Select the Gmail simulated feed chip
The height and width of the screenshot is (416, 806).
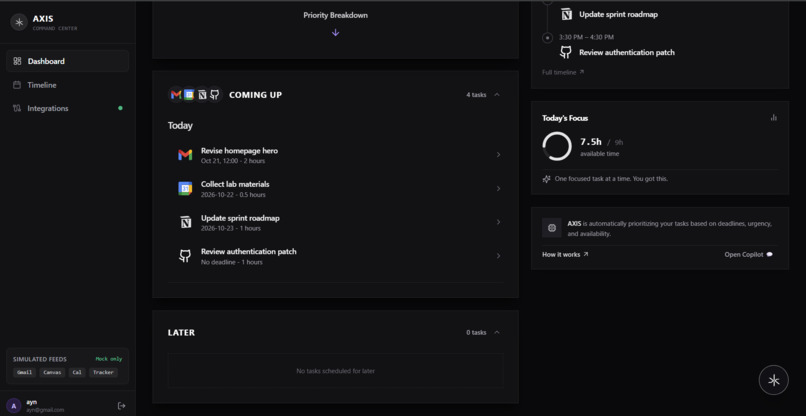tap(24, 372)
